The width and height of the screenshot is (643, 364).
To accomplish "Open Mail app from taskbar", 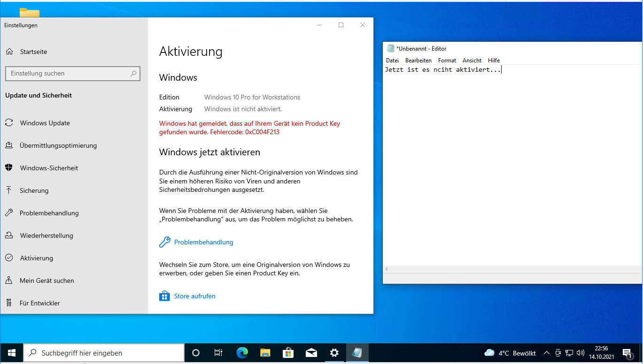I will [x=311, y=353].
